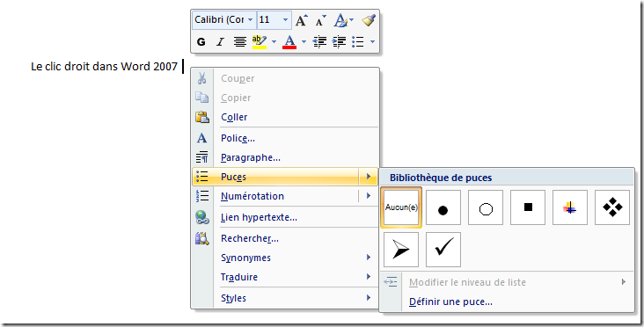Click the Shrink Font icon
Screen dimensions: 644x327
coord(320,20)
